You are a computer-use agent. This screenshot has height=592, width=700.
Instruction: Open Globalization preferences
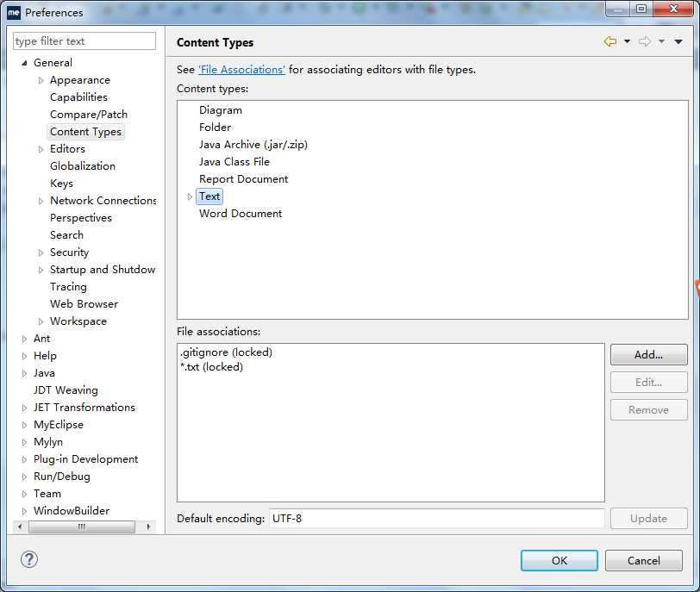click(83, 166)
